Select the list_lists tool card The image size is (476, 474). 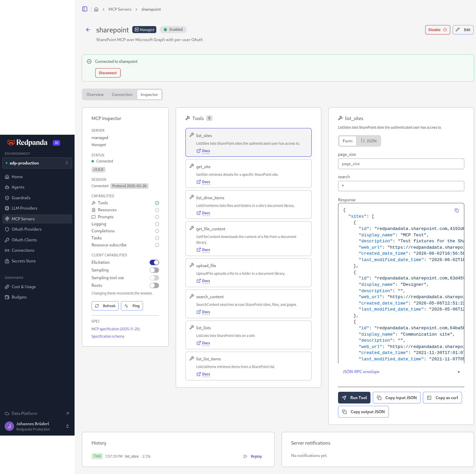click(x=249, y=335)
